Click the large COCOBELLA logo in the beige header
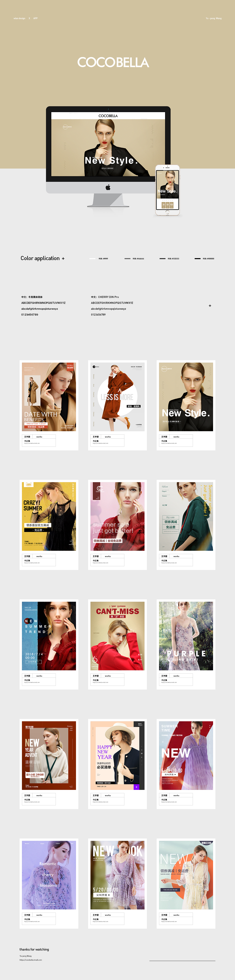235x980 pixels. pyautogui.click(x=113, y=62)
